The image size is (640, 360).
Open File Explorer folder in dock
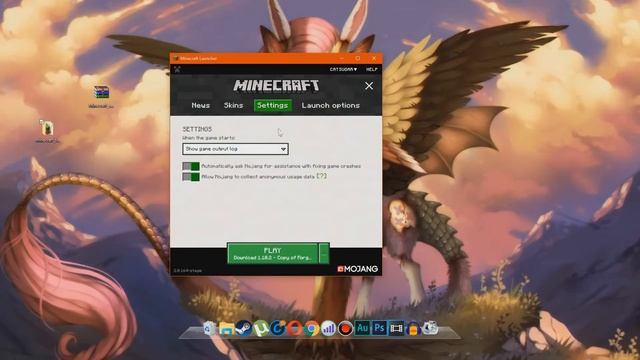(226, 329)
